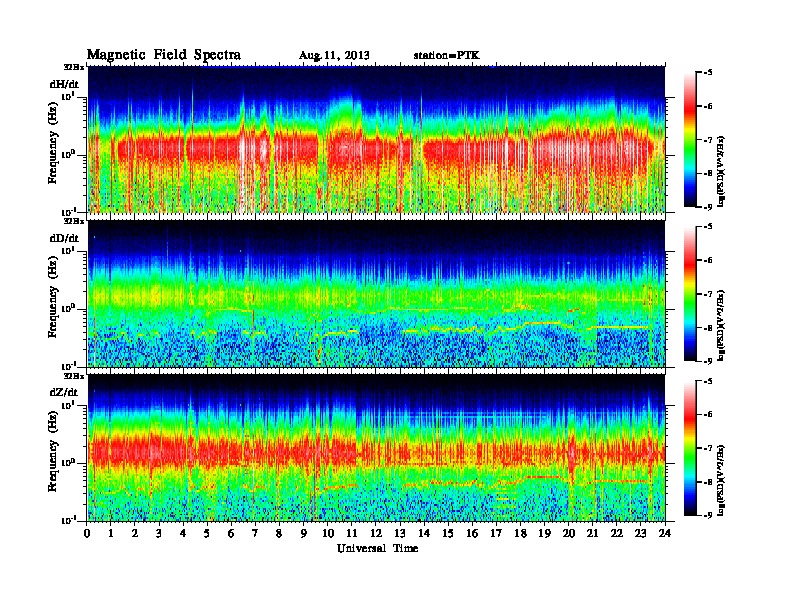Click the dD/dt spectrogram plot area
The image size is (792, 612).
[x=376, y=293]
